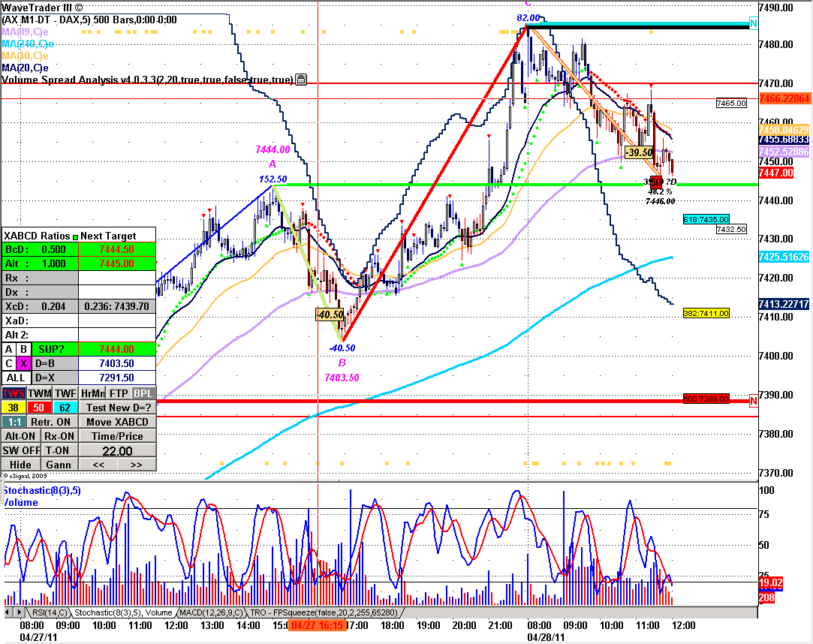This screenshot has height=644, width=813.
Task: Select the yellow 38 retracement swatch
Action: click(13, 407)
